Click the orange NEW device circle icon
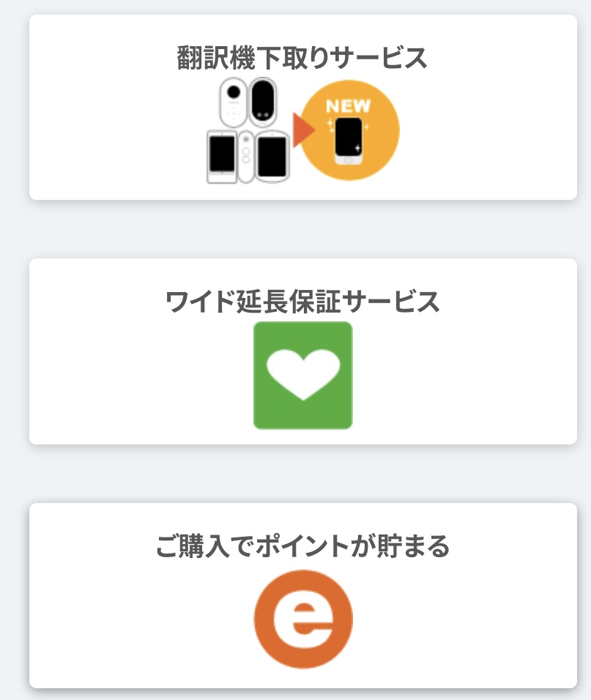This screenshot has height=700, width=591. [x=349, y=130]
